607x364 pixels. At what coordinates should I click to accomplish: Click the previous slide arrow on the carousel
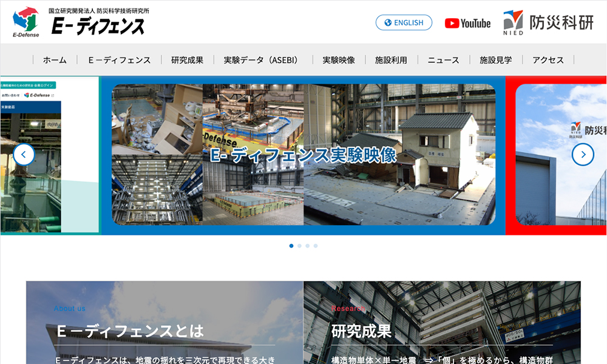(x=24, y=155)
